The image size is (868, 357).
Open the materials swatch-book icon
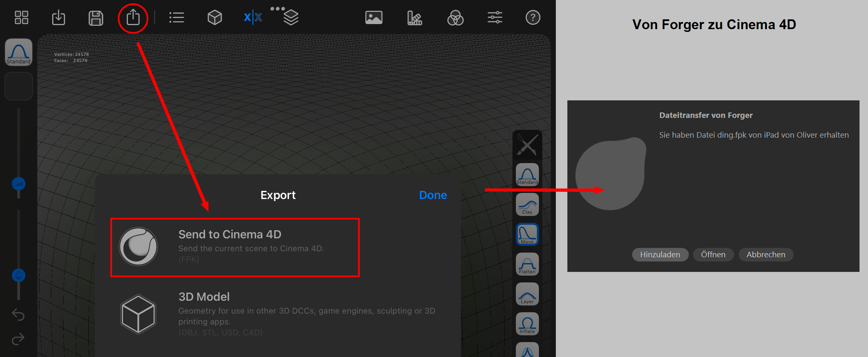click(x=415, y=18)
